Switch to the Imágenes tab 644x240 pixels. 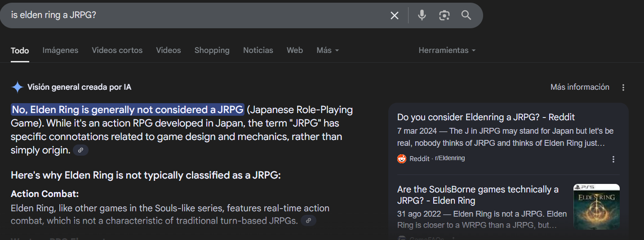click(60, 50)
